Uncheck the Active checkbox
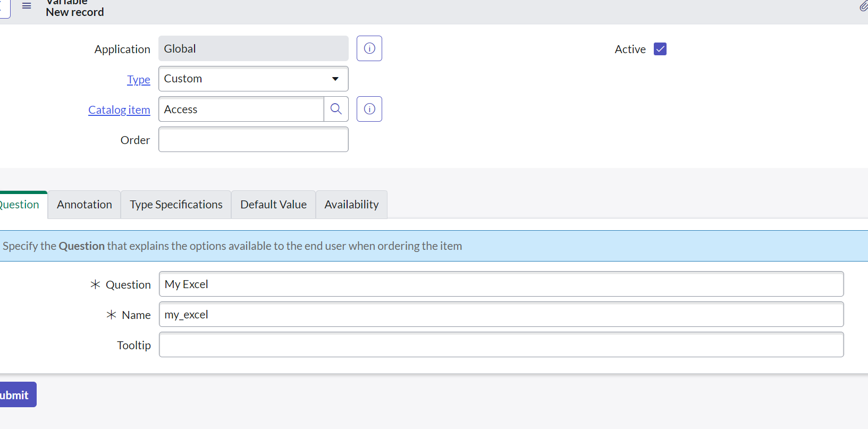The image size is (868, 429). (660, 49)
